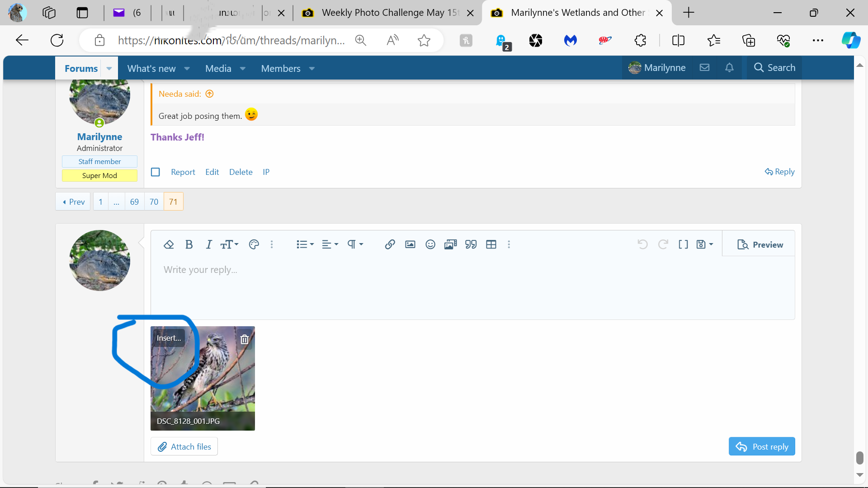The height and width of the screenshot is (488, 868).
Task: Insert a table using the table icon
Action: point(491,244)
